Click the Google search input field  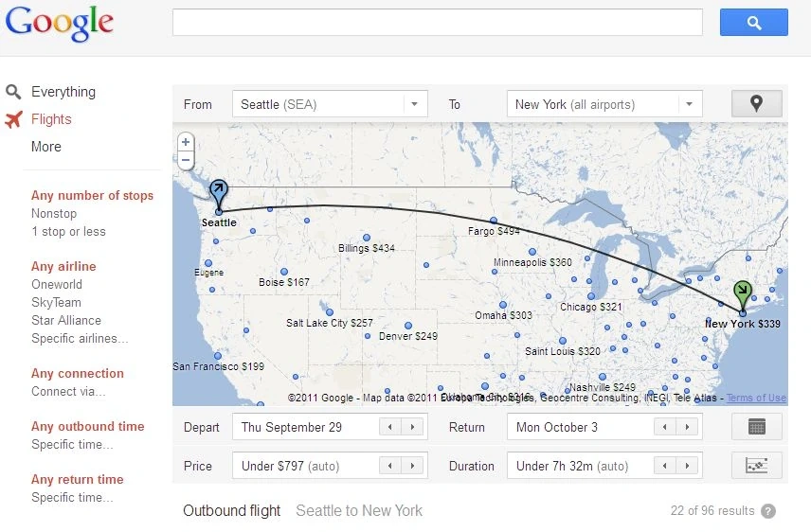437,23
